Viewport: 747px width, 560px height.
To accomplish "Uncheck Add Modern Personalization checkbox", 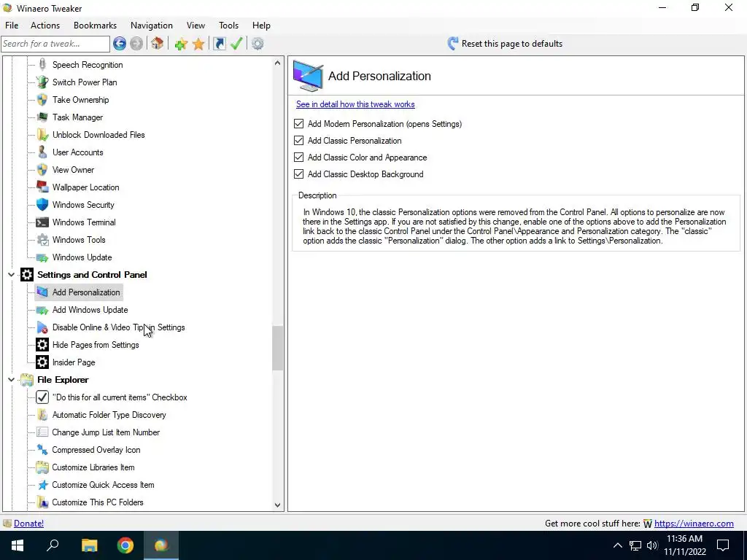I will [298, 124].
